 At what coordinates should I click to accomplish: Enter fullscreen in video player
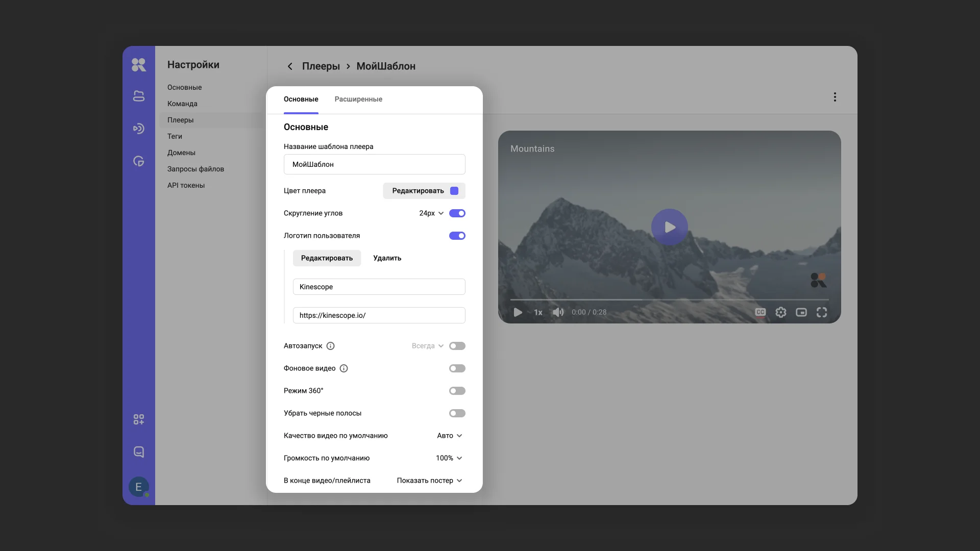click(x=821, y=312)
